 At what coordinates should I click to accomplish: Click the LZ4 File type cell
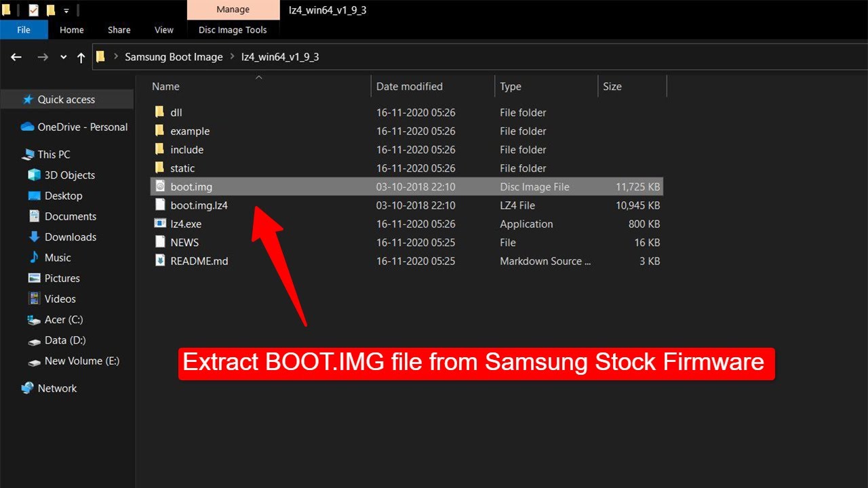point(517,205)
